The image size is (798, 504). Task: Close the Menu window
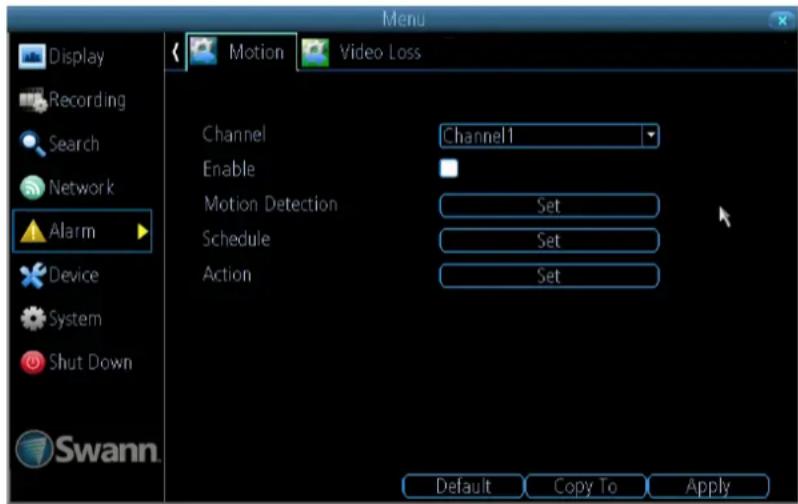tap(782, 20)
